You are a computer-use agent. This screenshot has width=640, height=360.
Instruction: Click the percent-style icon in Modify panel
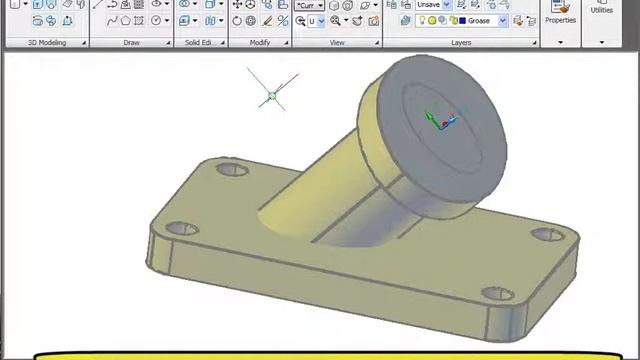[x=282, y=21]
